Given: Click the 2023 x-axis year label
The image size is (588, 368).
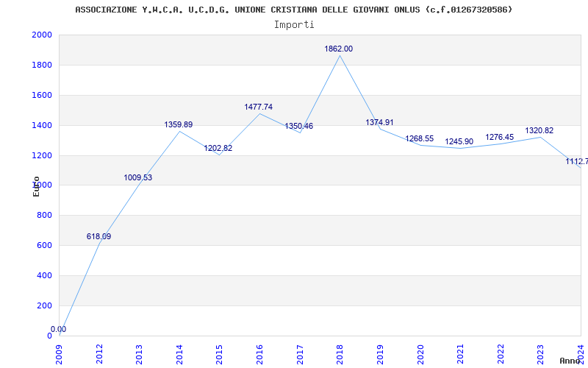Looking at the screenshot, I should tap(541, 354).
